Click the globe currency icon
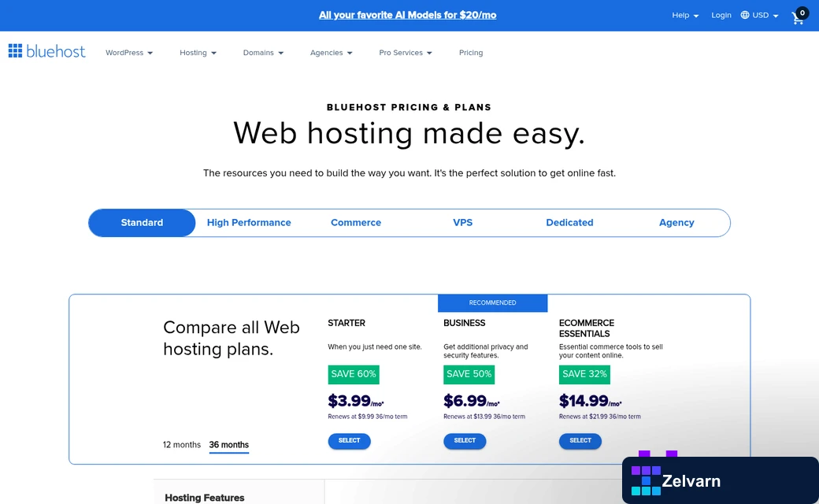This screenshot has width=819, height=504. (x=745, y=15)
